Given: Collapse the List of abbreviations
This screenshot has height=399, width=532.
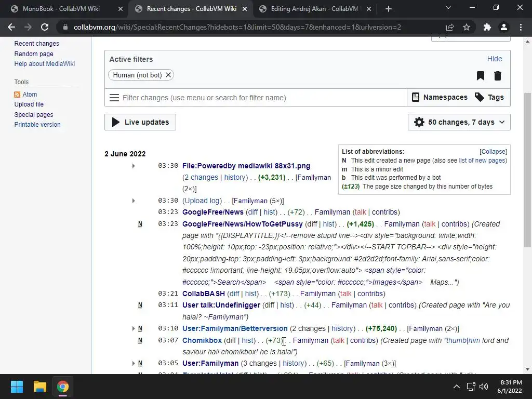Looking at the screenshot, I should coord(493,152).
